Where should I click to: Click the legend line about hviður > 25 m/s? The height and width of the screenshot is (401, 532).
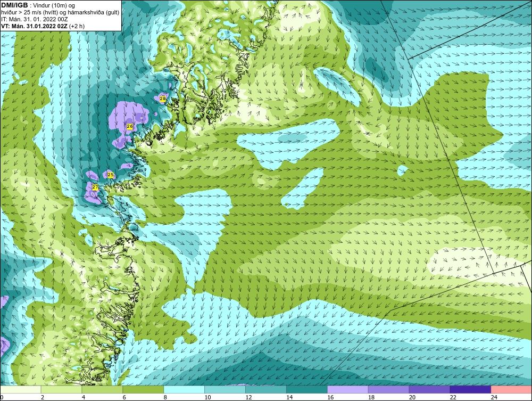[x=60, y=13]
